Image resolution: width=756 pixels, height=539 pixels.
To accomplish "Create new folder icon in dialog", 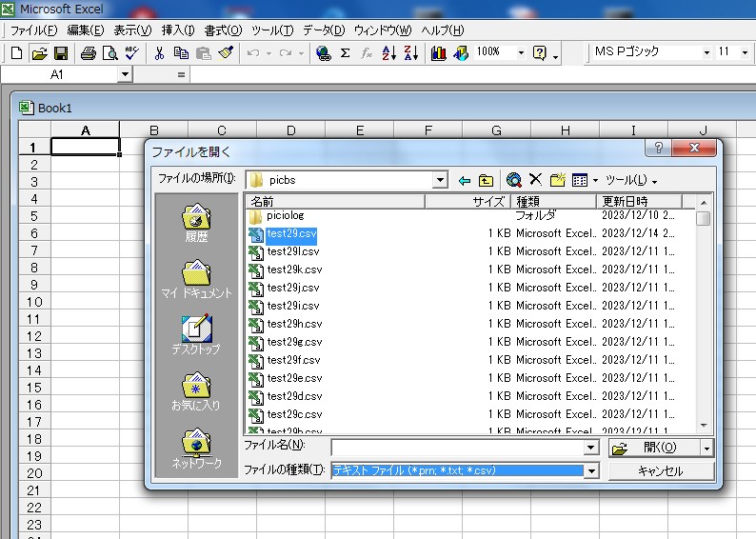I will click(x=558, y=180).
